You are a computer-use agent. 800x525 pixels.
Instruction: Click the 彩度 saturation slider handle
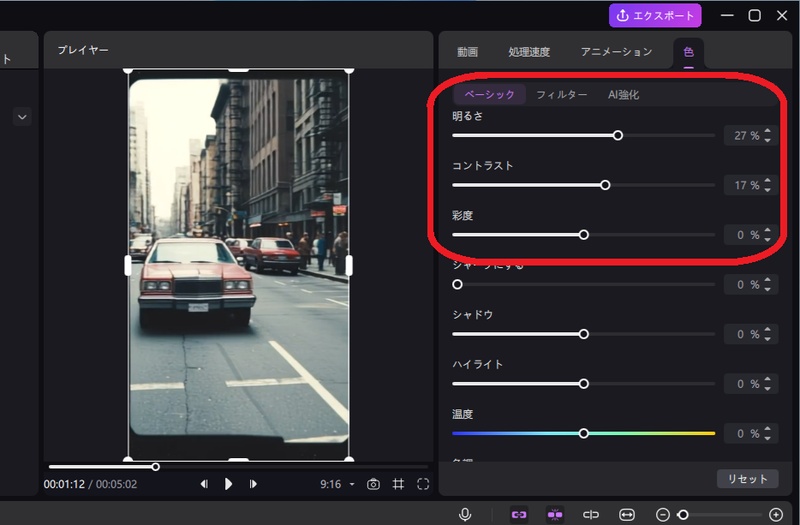[584, 235]
